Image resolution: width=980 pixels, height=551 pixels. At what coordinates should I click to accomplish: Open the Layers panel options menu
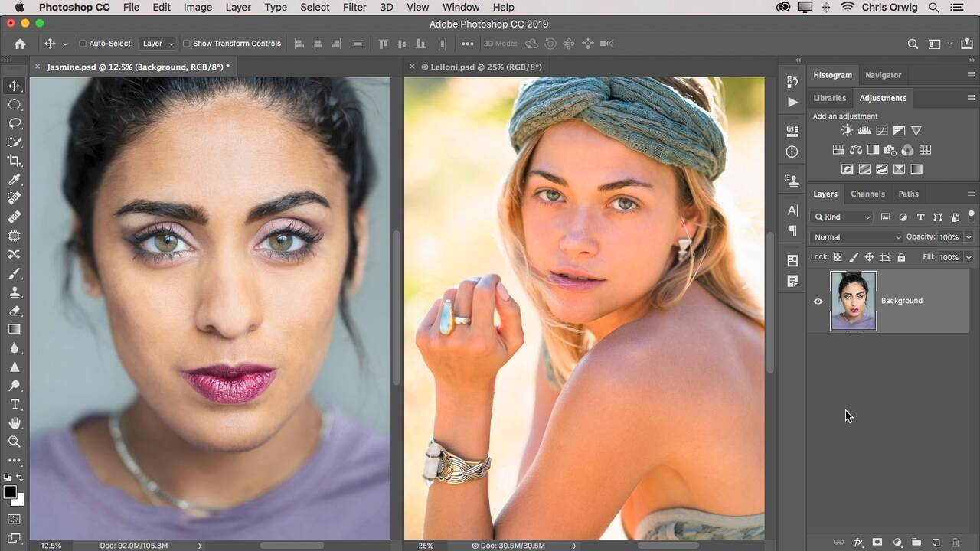tap(971, 194)
